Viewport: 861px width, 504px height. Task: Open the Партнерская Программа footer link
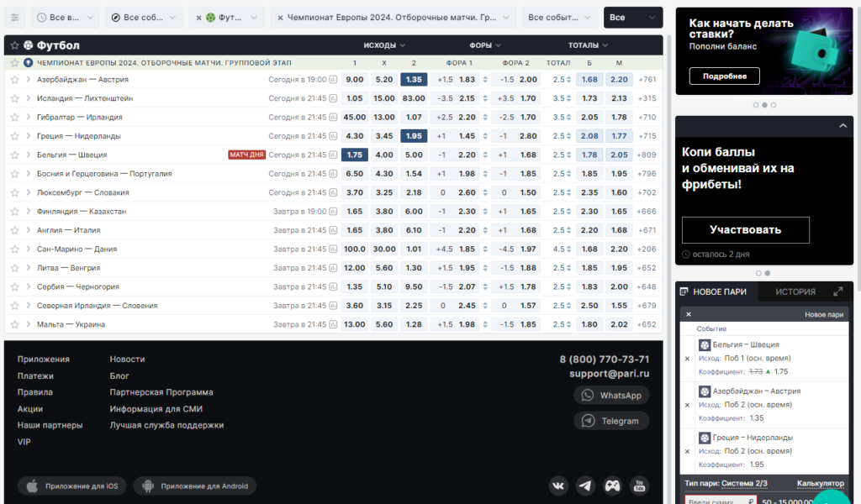[161, 392]
